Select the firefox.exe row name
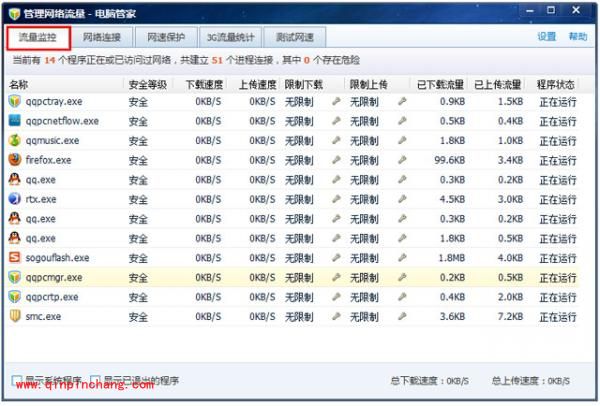The width and height of the screenshot is (600, 406). coord(48,160)
